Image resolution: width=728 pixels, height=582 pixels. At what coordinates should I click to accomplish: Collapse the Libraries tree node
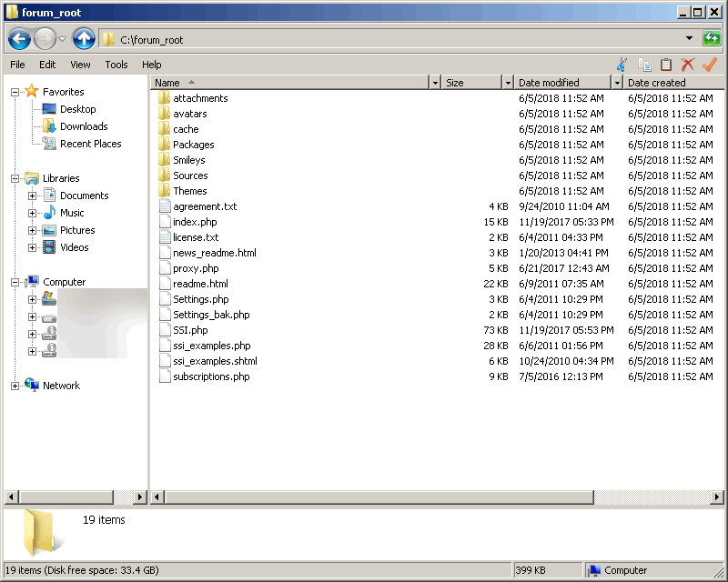15,178
